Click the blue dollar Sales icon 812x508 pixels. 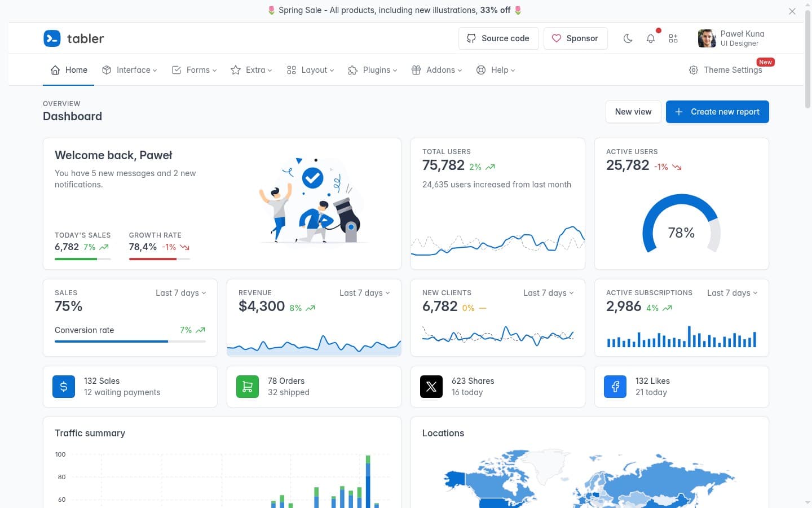[x=64, y=387]
